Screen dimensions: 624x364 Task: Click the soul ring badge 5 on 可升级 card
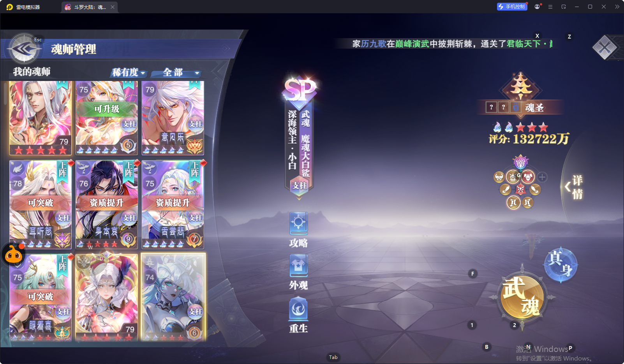pos(128,145)
